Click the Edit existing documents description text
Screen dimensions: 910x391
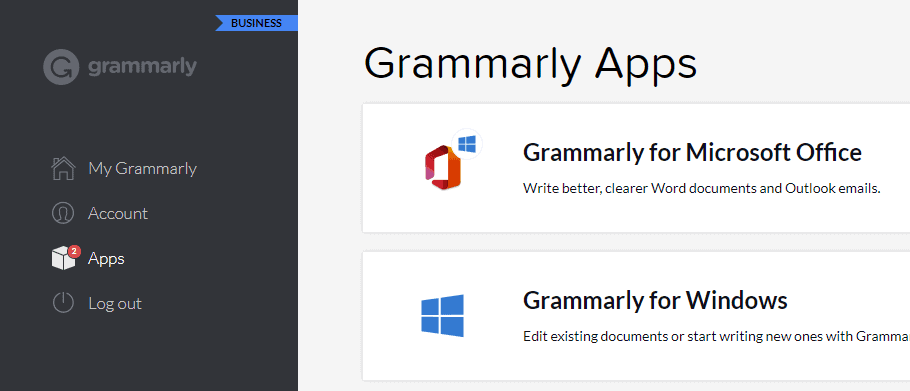tap(716, 336)
